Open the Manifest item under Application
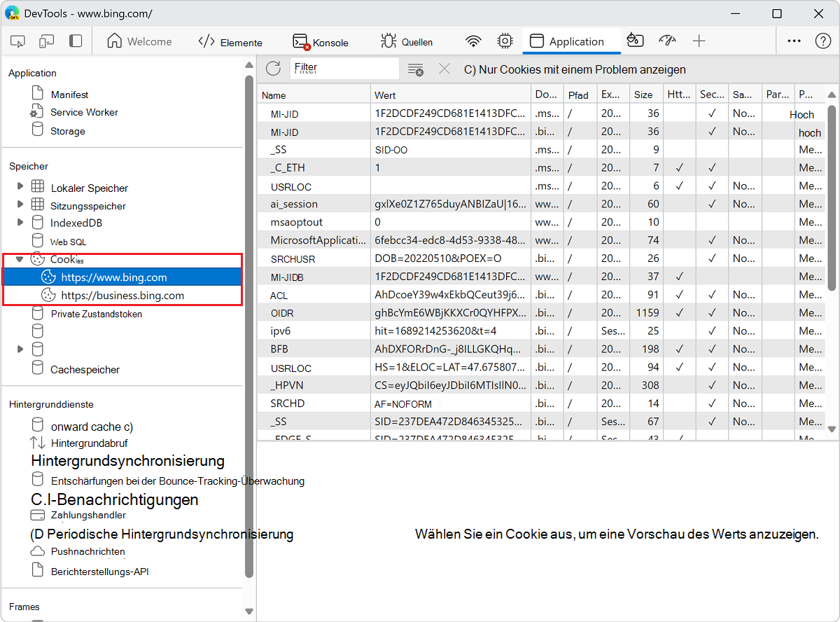840x622 pixels. [x=69, y=95]
